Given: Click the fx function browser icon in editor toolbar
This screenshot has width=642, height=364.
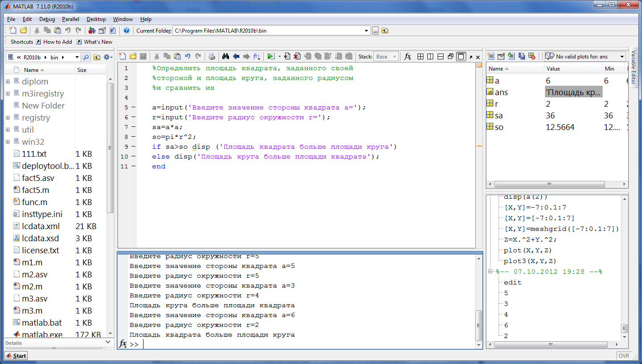Looking at the screenshot, I should tap(407, 56).
